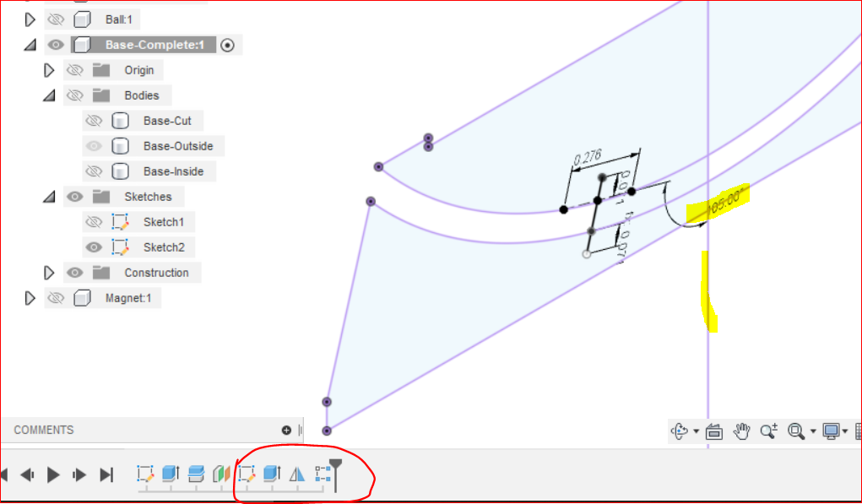Activate Base-Complete:1 using its radio button

pyautogui.click(x=229, y=44)
